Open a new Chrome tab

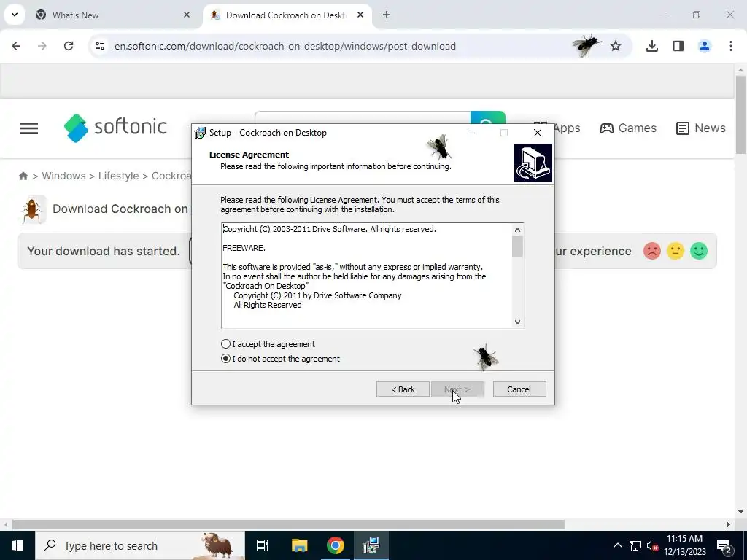tap(387, 15)
